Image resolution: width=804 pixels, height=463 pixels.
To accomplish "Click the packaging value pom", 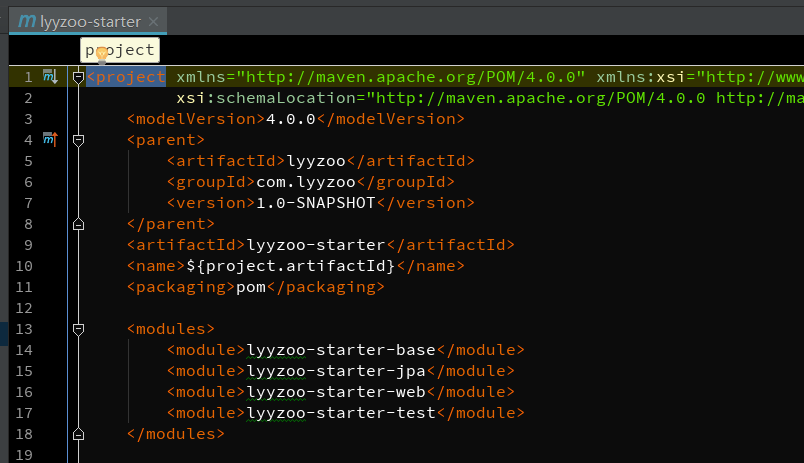I will pos(251,287).
